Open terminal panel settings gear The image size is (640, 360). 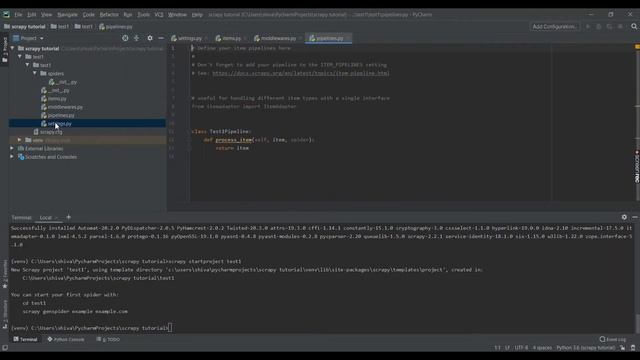click(624, 217)
